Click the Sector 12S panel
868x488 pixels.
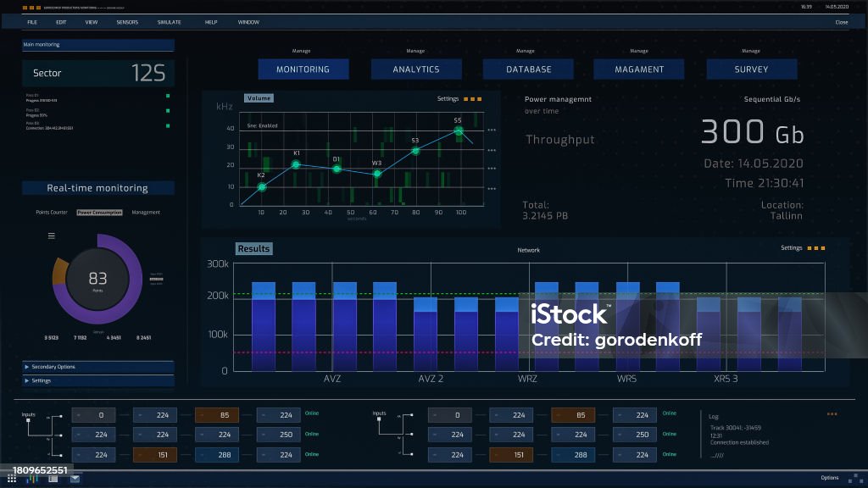pyautogui.click(x=98, y=73)
